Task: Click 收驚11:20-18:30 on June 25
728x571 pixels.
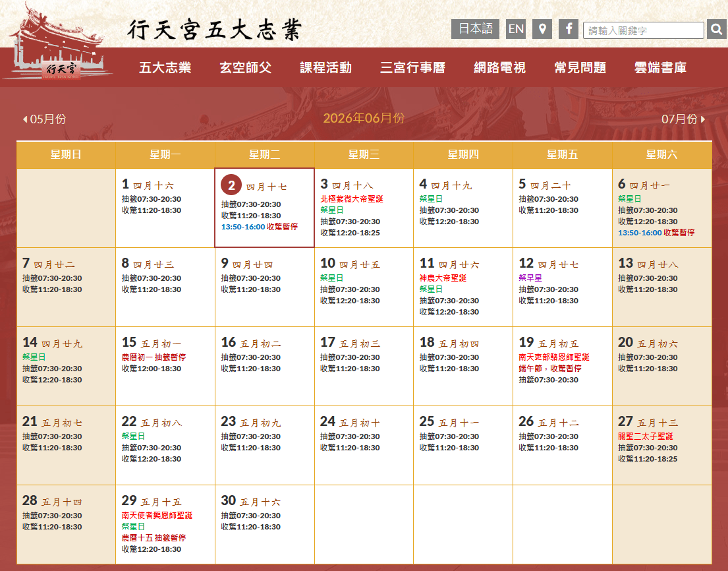Action: point(449,448)
